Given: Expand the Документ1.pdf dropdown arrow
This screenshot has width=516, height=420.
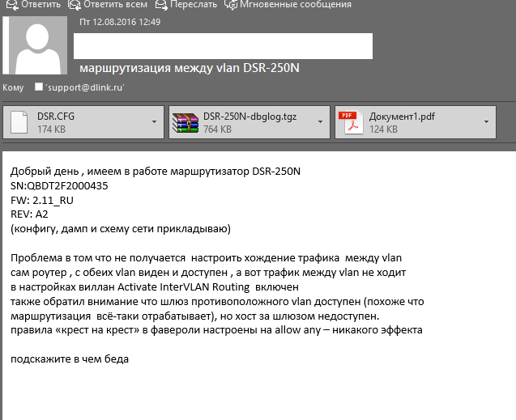Looking at the screenshot, I should click(x=486, y=122).
